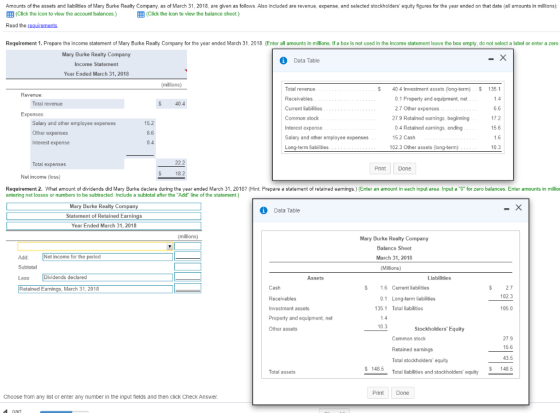Click the progress bar at the bottom
This screenshot has height=413, width=560.
click(x=64, y=412)
